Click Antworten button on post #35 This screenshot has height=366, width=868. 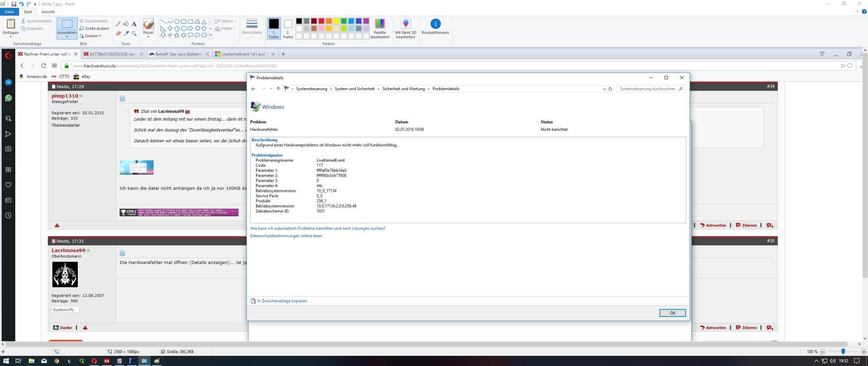(x=713, y=327)
